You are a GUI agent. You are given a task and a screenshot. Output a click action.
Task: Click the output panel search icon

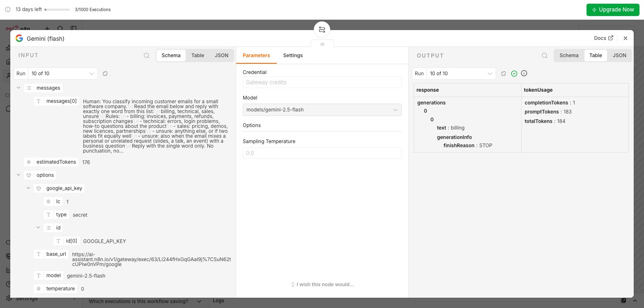[x=545, y=56]
